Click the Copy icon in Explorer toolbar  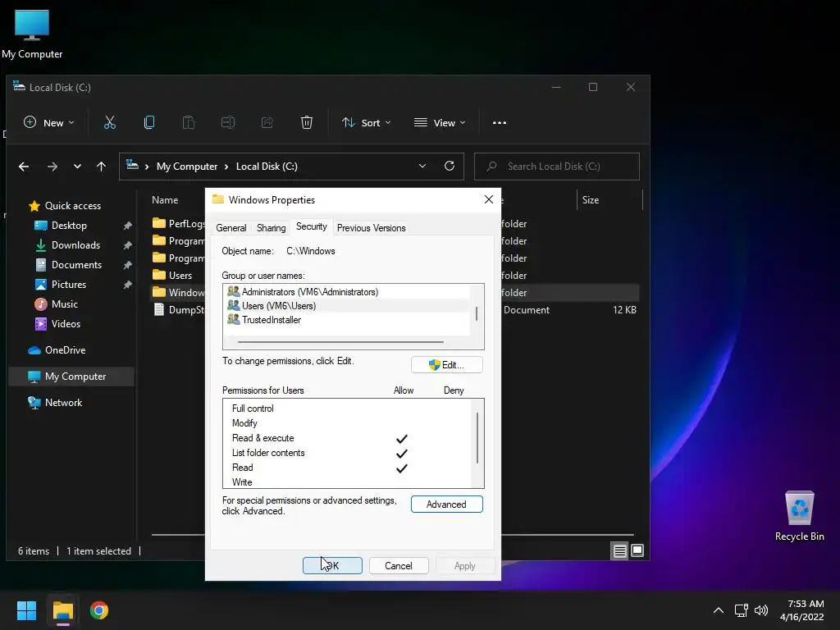click(x=149, y=123)
